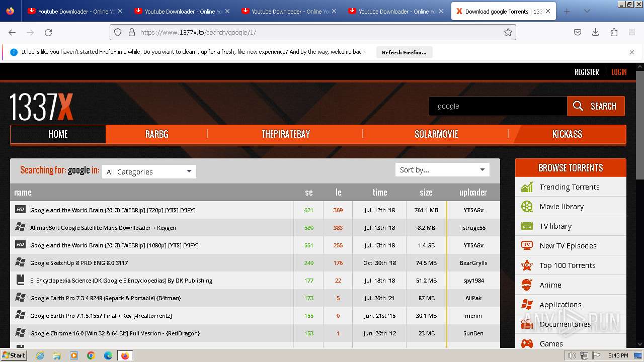The height and width of the screenshot is (362, 644).
Task: Click app icon beside AllmapSoft torrent
Action: tap(20, 227)
